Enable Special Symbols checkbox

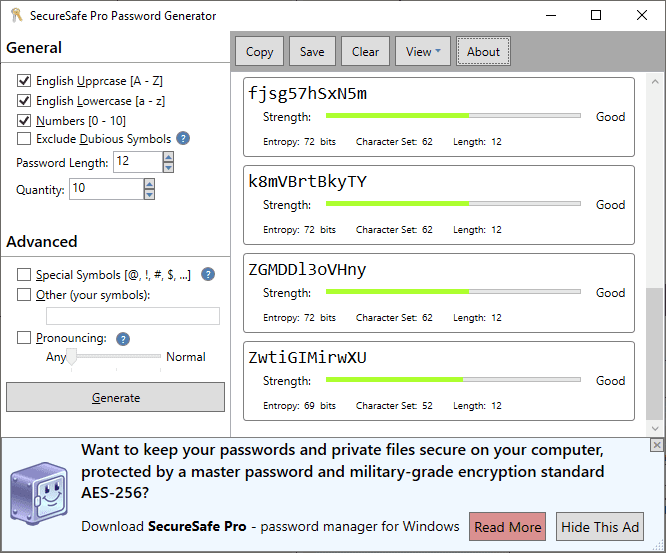[x=24, y=274]
